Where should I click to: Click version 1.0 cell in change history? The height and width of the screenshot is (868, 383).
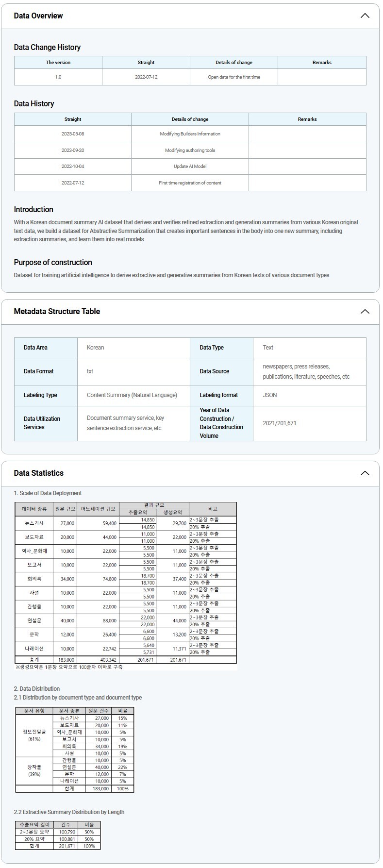(x=58, y=77)
